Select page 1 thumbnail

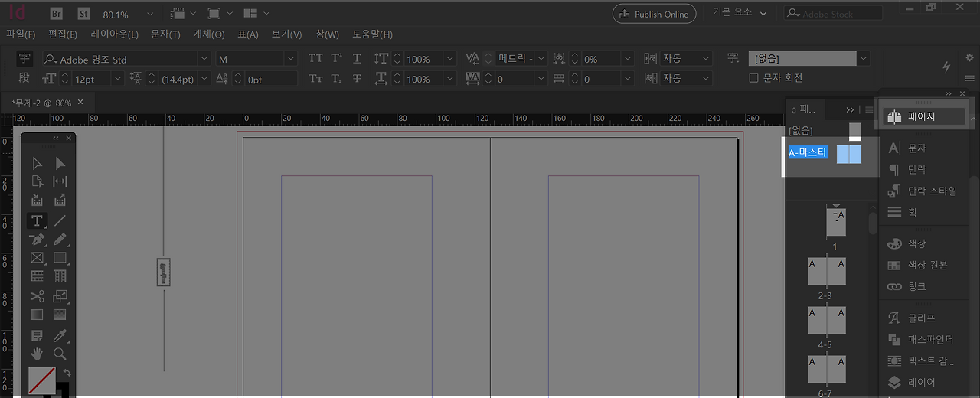pyautogui.click(x=836, y=221)
